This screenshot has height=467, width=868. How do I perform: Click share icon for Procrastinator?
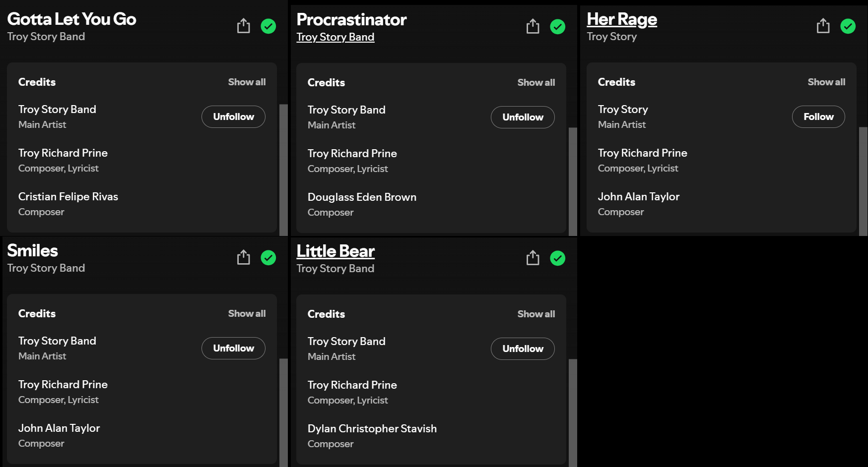(x=533, y=26)
